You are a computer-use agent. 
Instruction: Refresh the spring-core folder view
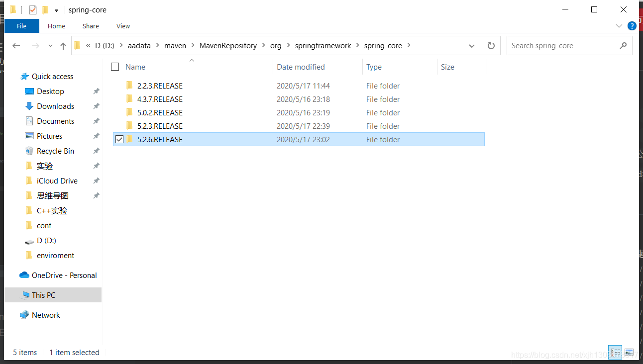(491, 46)
